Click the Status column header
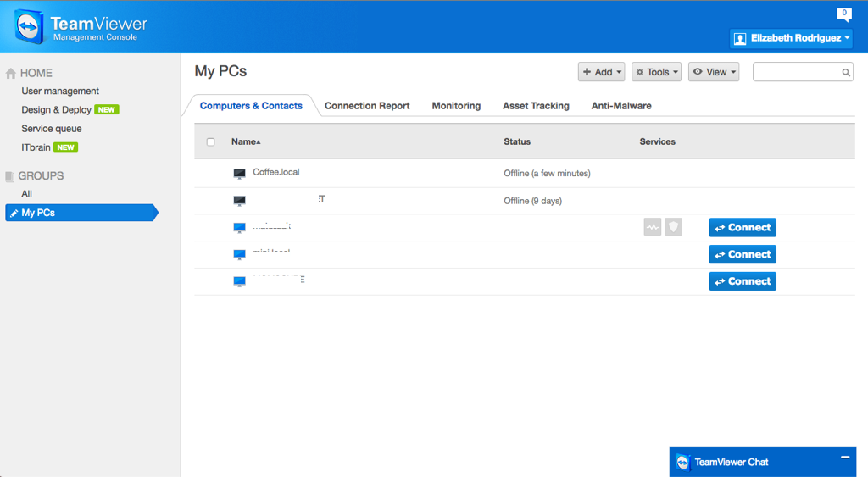 tap(517, 141)
